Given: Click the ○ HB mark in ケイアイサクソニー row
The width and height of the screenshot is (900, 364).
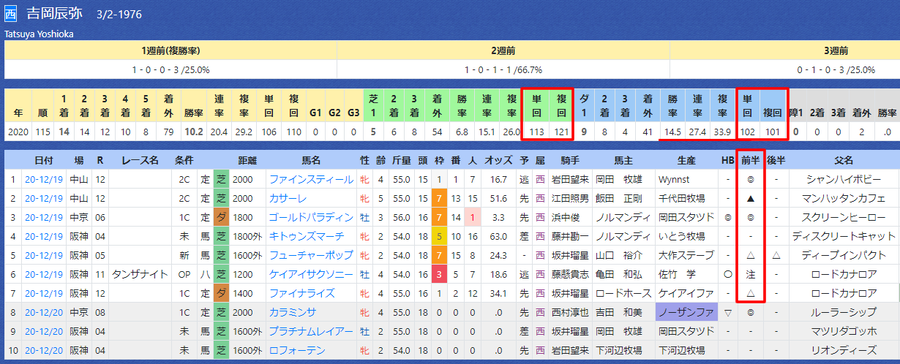Looking at the screenshot, I should [727, 274].
